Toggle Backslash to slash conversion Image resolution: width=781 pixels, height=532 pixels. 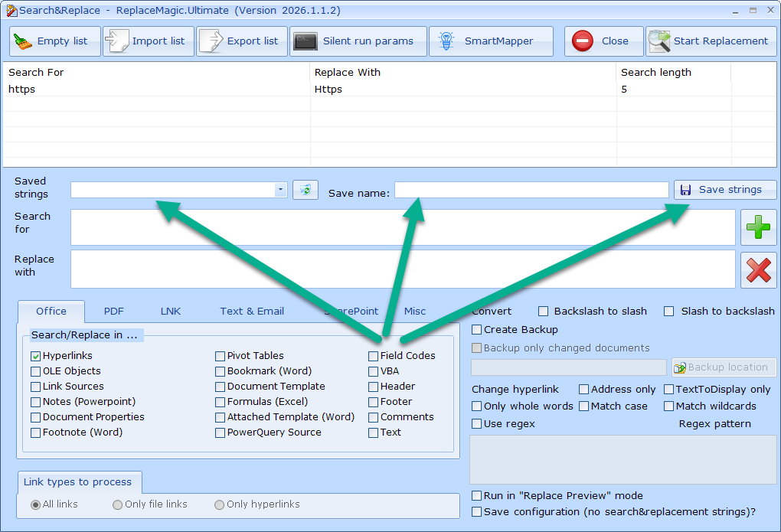coord(544,312)
